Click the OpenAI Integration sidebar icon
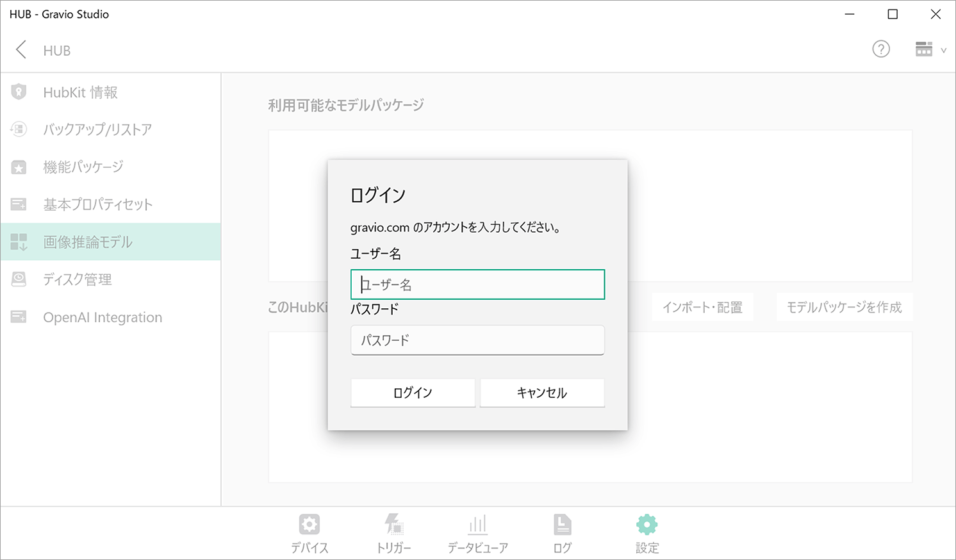Viewport: 956px width, 560px height. tap(19, 317)
